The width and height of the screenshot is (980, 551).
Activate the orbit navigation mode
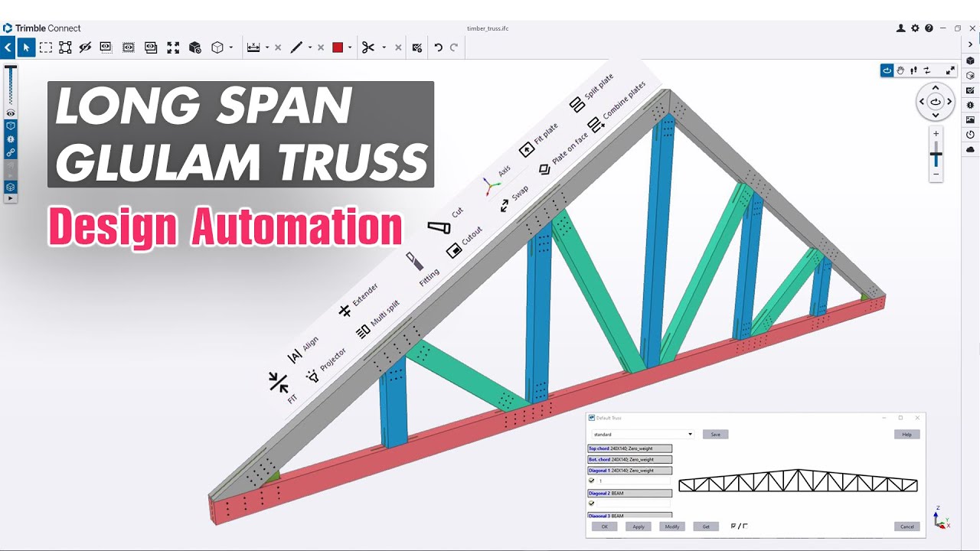pos(887,70)
